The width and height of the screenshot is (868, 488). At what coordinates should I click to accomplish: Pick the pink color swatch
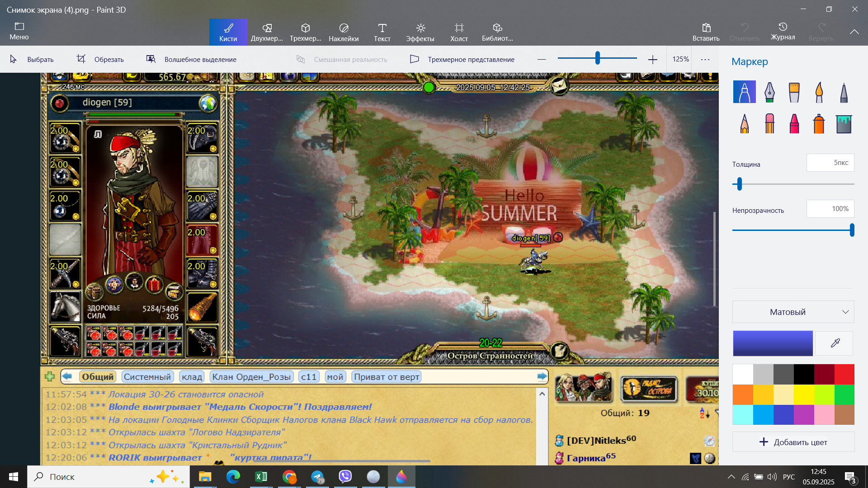point(824,415)
